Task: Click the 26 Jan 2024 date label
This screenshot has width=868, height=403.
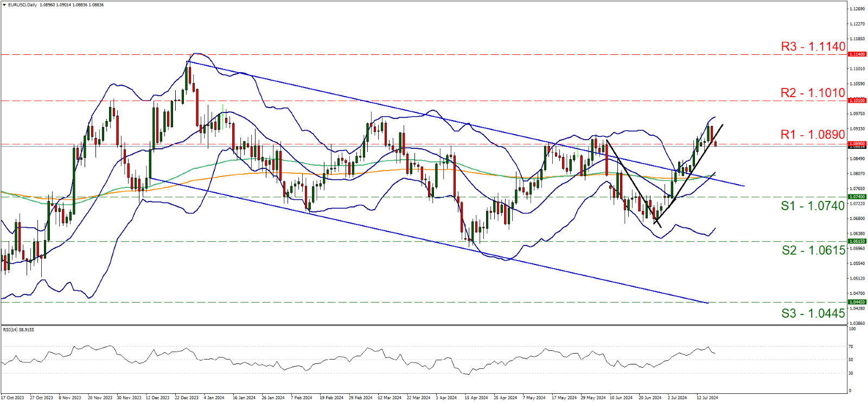Action: (x=273, y=398)
